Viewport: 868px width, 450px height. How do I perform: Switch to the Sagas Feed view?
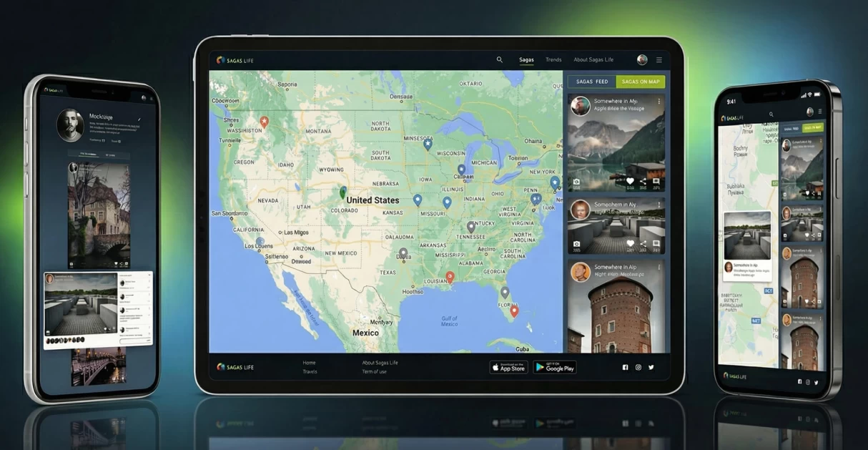[x=592, y=82]
